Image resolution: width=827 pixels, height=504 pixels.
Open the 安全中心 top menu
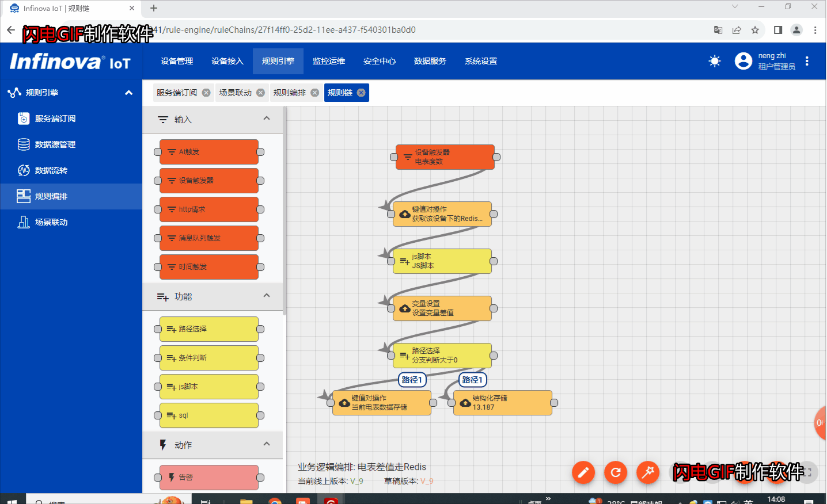pyautogui.click(x=380, y=61)
